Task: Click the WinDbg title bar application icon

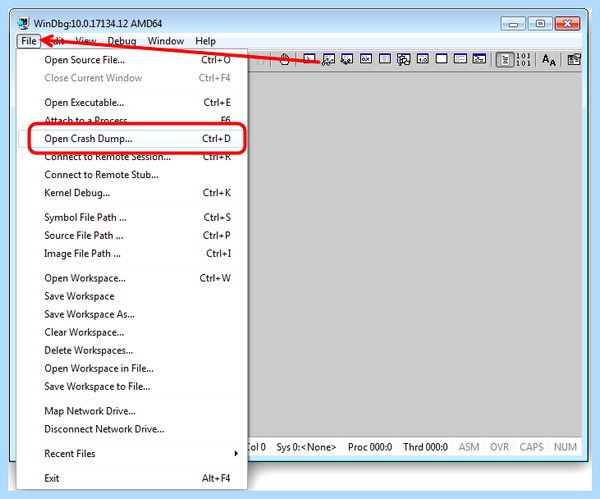Action: 23,23
